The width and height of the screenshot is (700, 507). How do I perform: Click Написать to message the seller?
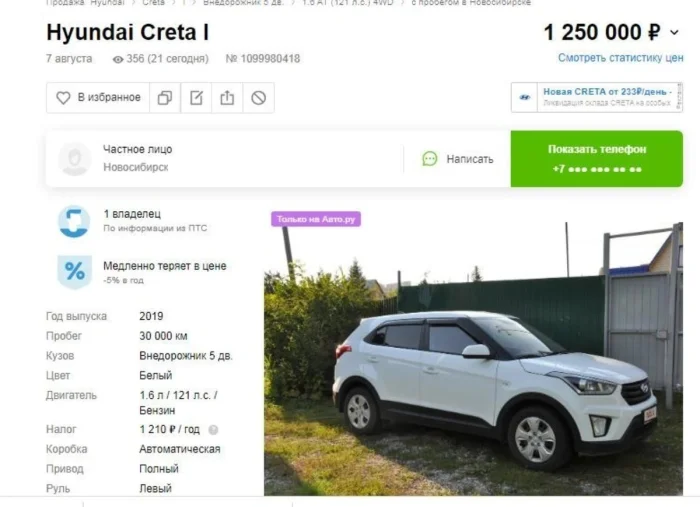(x=458, y=159)
